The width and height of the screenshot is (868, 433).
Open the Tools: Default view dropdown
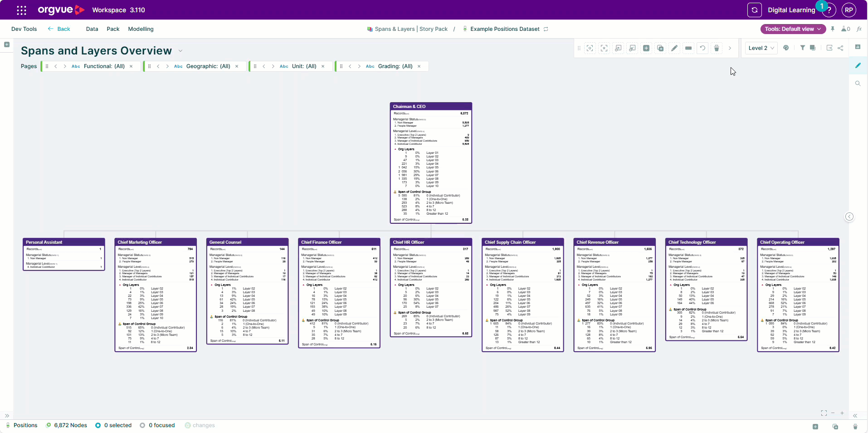pyautogui.click(x=793, y=29)
